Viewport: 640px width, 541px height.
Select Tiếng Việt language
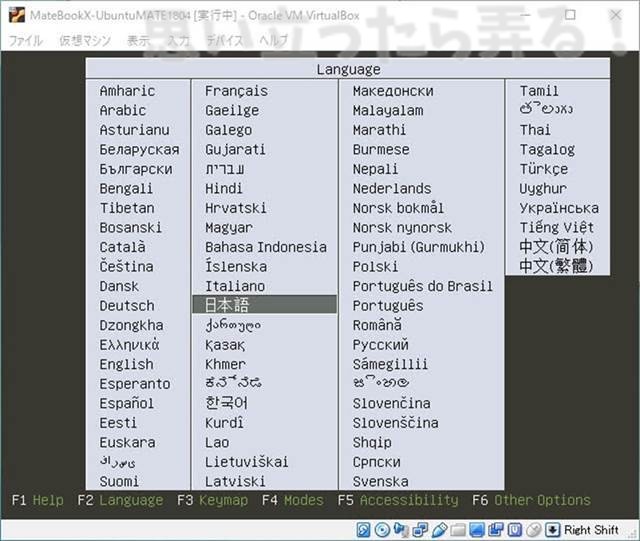557,227
